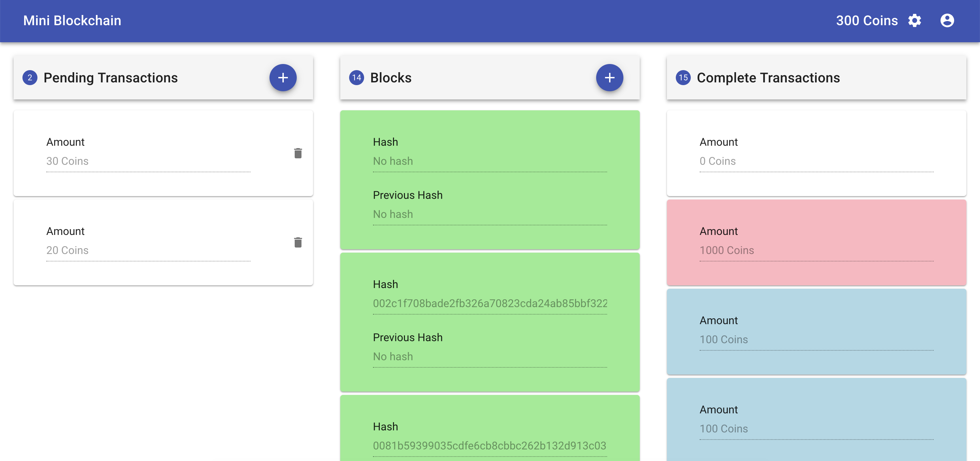Select the red 1000 Coins transaction card

point(816,242)
